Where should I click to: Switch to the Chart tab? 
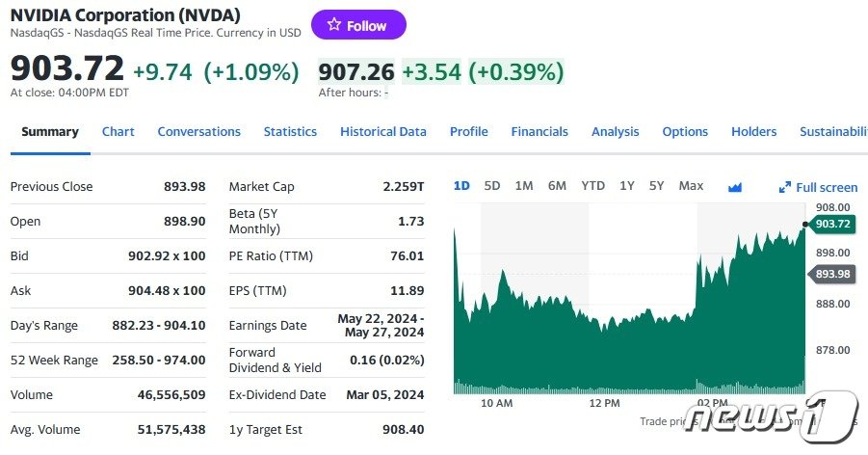tap(118, 132)
